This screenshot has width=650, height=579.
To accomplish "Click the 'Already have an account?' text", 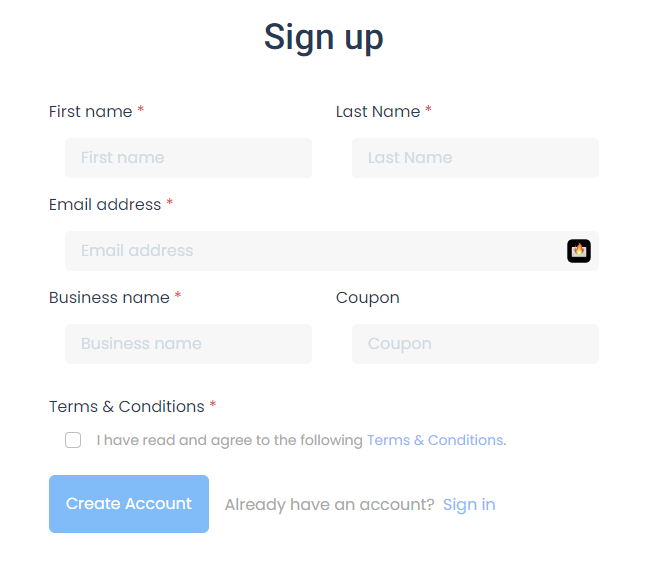I will [330, 505].
